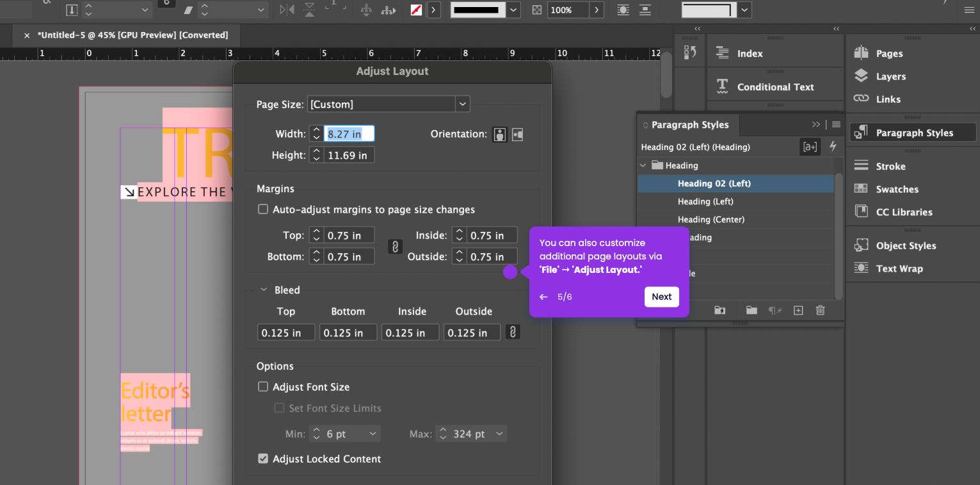Switch to the Untitled-5 document tab
980x485 pixels.
tap(133, 35)
